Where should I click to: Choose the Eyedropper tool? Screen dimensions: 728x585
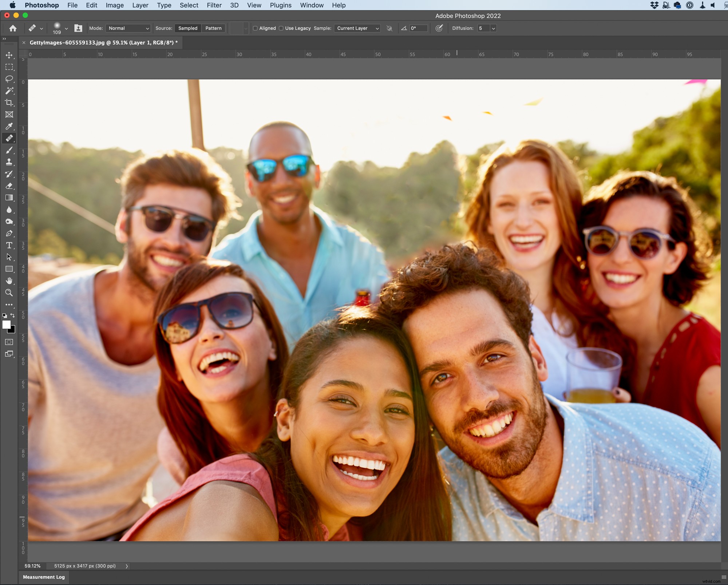point(9,126)
